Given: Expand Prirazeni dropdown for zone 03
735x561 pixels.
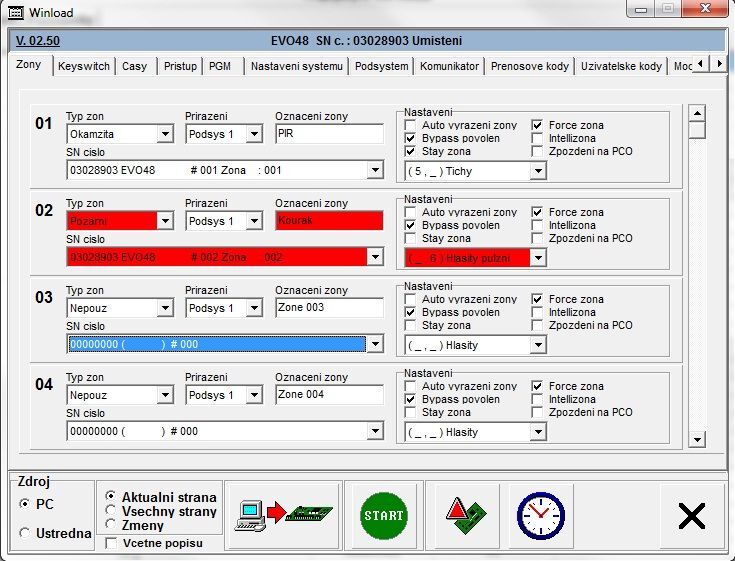Looking at the screenshot, I should (x=254, y=308).
